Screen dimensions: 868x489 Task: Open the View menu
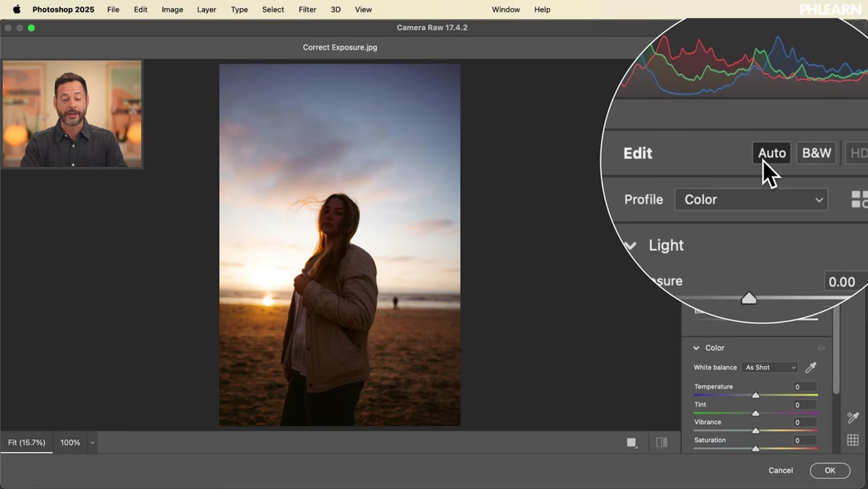363,9
